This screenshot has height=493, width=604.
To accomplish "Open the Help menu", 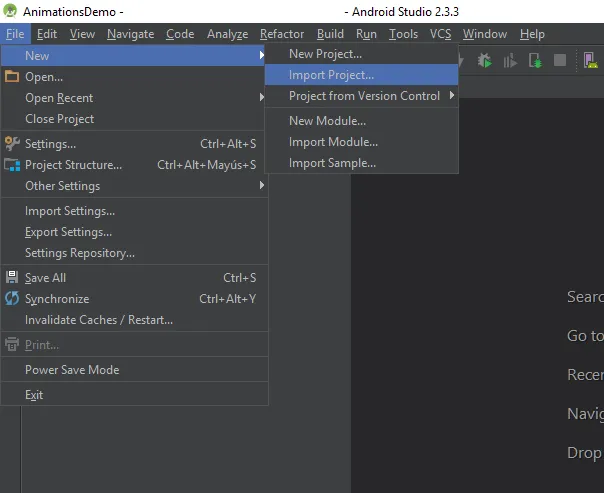I will (x=532, y=34).
